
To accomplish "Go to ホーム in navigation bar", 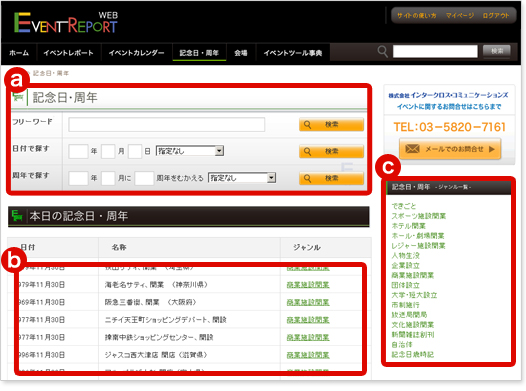I will pyautogui.click(x=19, y=53).
